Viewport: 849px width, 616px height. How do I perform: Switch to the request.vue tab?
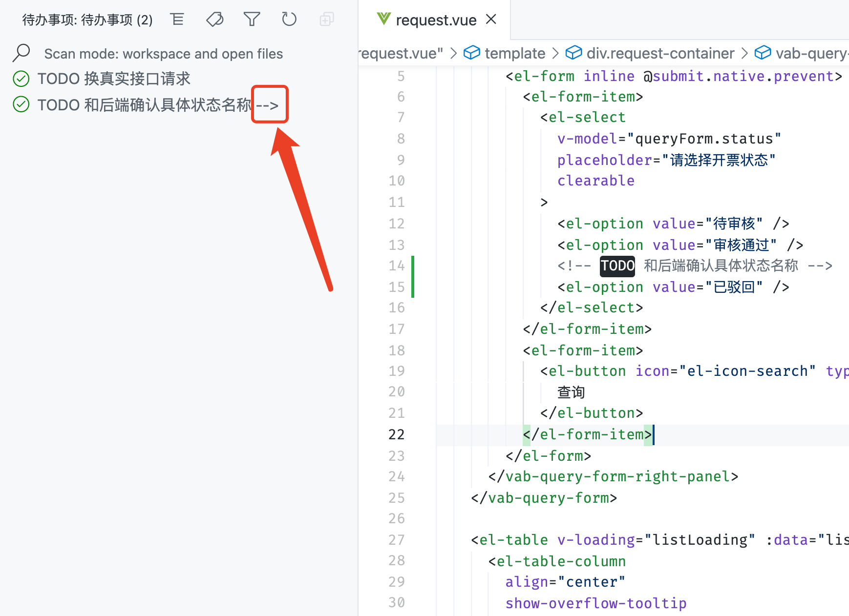pos(436,20)
